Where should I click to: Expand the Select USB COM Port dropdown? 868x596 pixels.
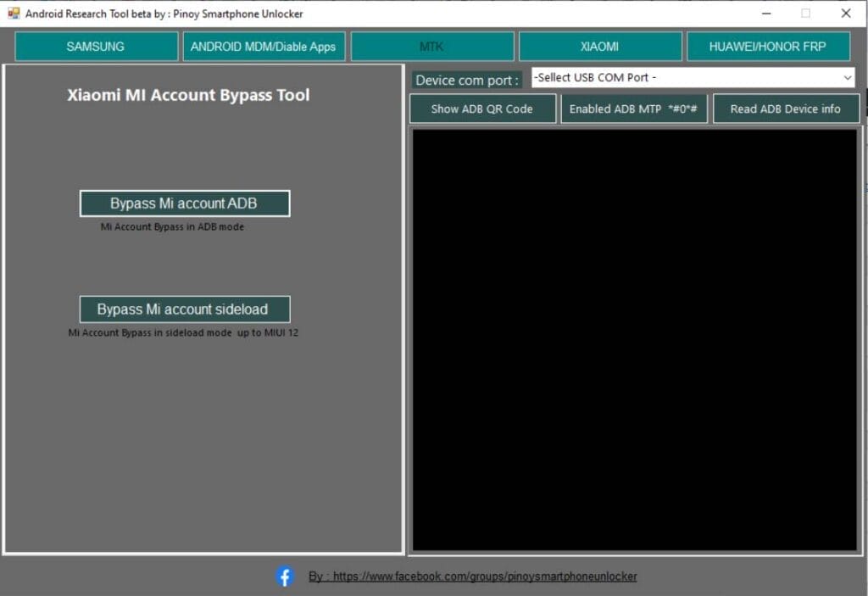[693, 78]
